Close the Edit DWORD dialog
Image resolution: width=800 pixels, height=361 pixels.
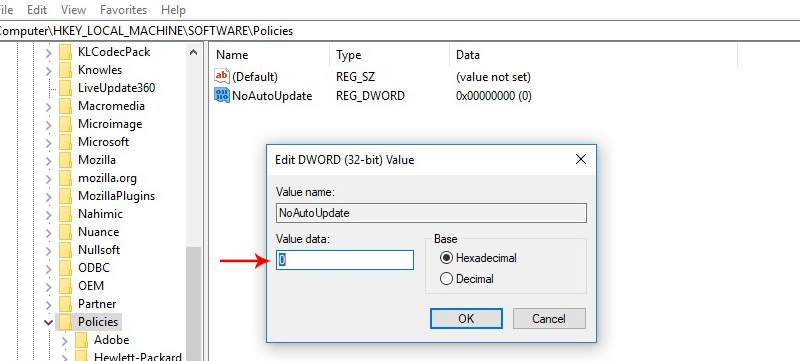click(581, 160)
